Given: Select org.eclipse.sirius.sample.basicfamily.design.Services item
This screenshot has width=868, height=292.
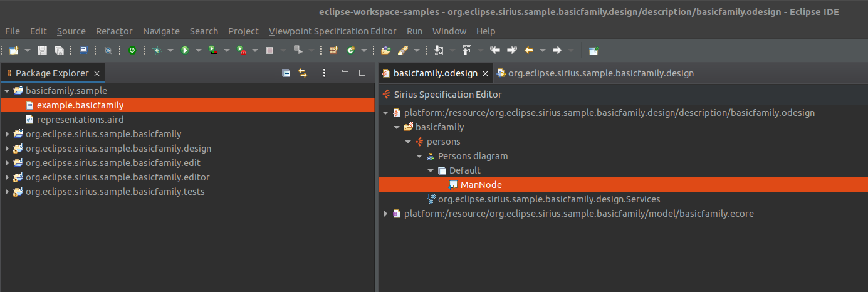Looking at the screenshot, I should click(x=549, y=199).
